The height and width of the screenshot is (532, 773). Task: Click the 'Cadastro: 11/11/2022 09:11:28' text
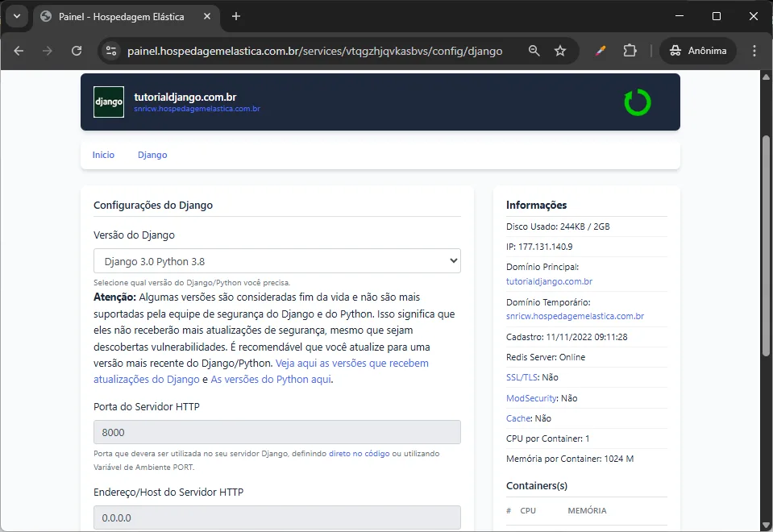pyautogui.click(x=567, y=337)
